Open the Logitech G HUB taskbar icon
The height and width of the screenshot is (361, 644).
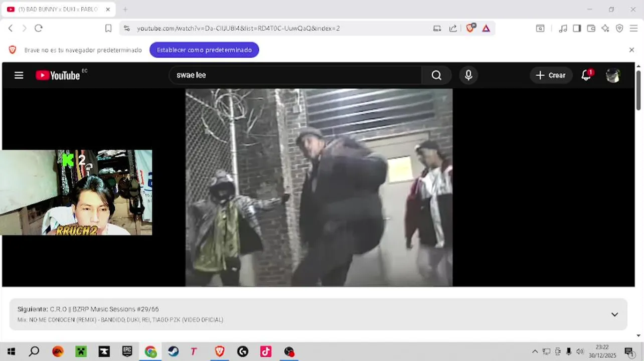coord(243,351)
